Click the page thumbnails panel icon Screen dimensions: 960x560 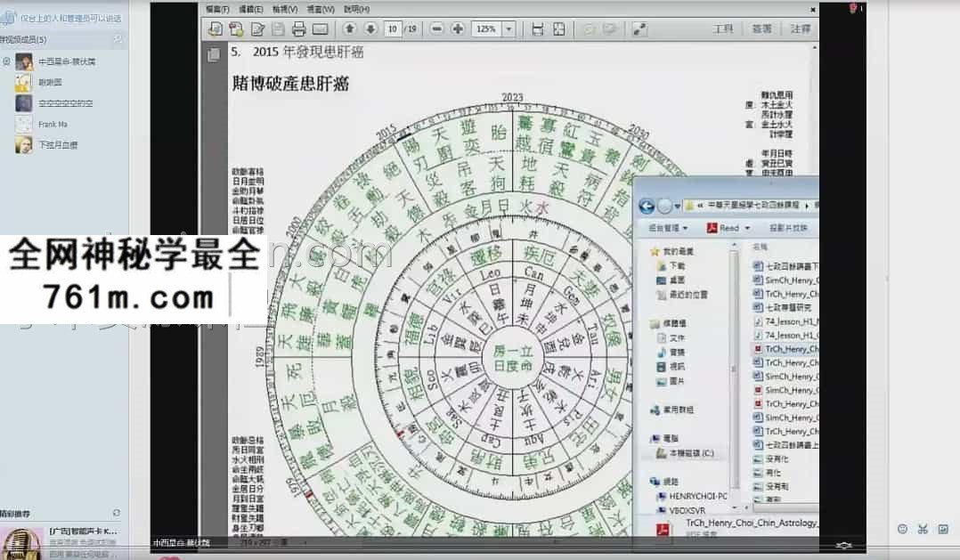click(213, 54)
